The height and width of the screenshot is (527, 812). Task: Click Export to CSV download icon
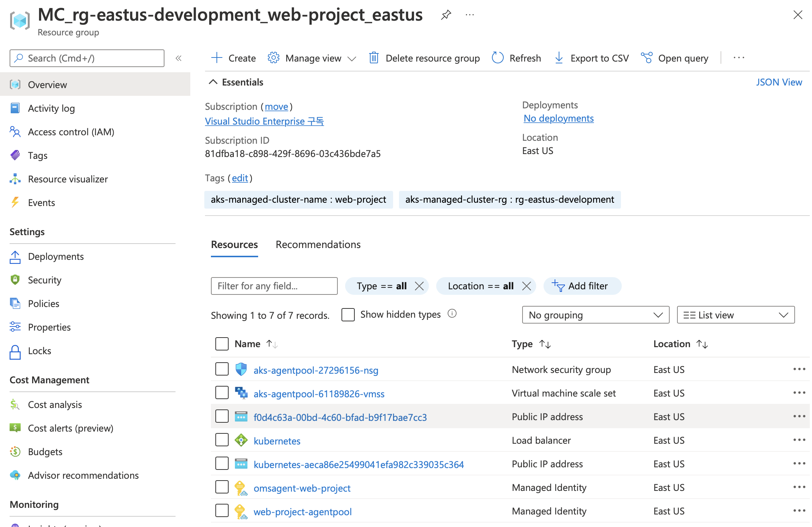pos(559,58)
